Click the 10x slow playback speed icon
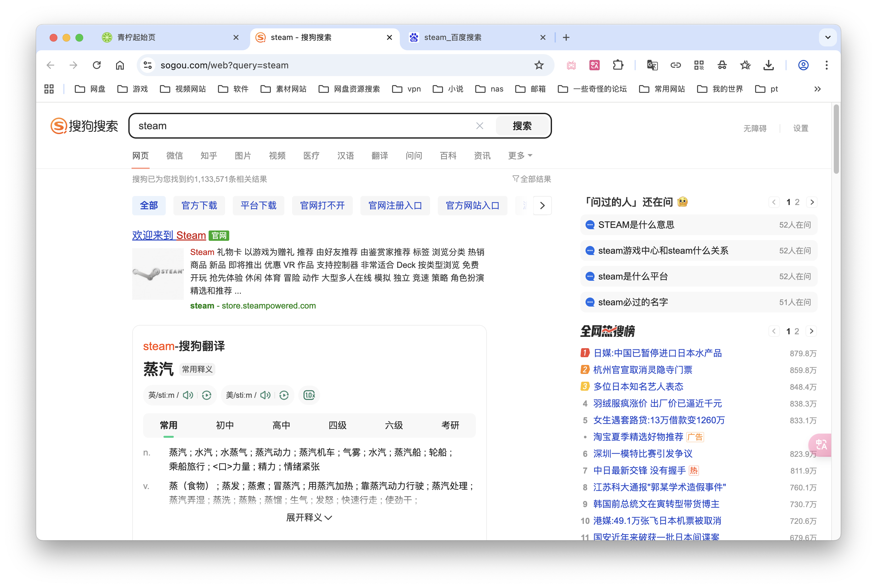Screen dimensions: 877x588 (309, 395)
